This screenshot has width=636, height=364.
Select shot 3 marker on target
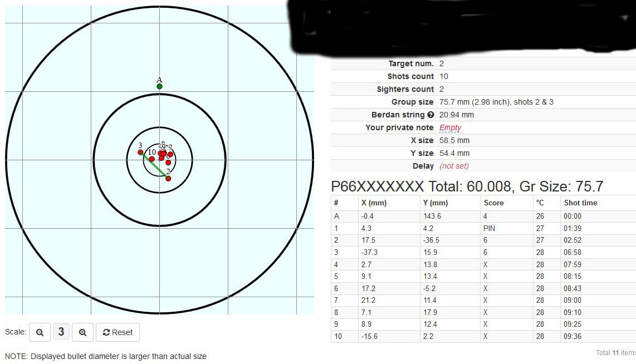point(140,153)
